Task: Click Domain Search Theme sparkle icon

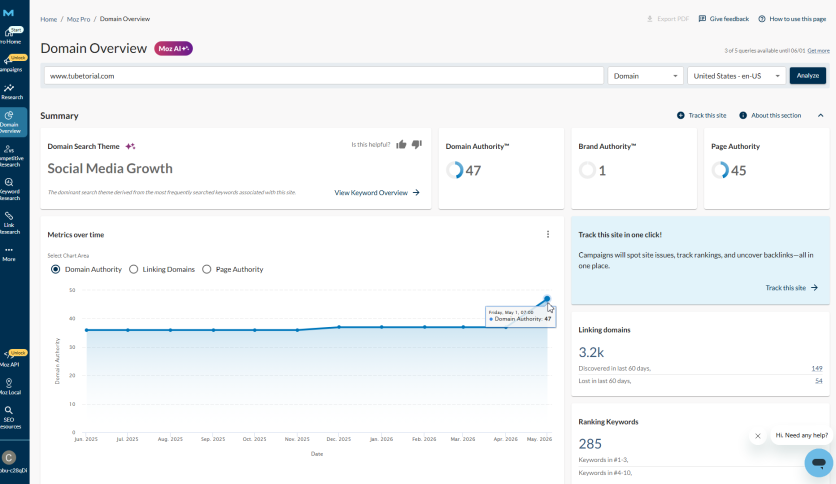Action: (130, 146)
